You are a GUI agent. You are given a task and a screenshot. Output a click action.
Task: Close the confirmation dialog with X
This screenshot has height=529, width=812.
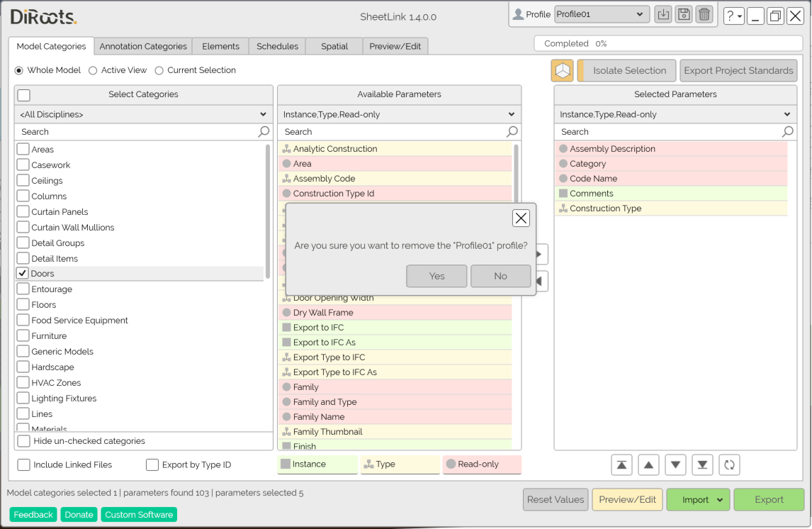(x=521, y=218)
